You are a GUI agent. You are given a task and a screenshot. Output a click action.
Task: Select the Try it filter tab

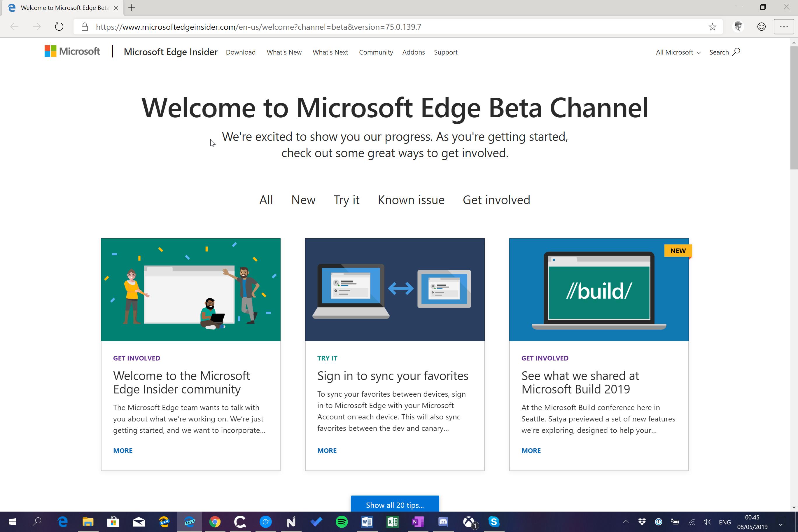coord(346,200)
